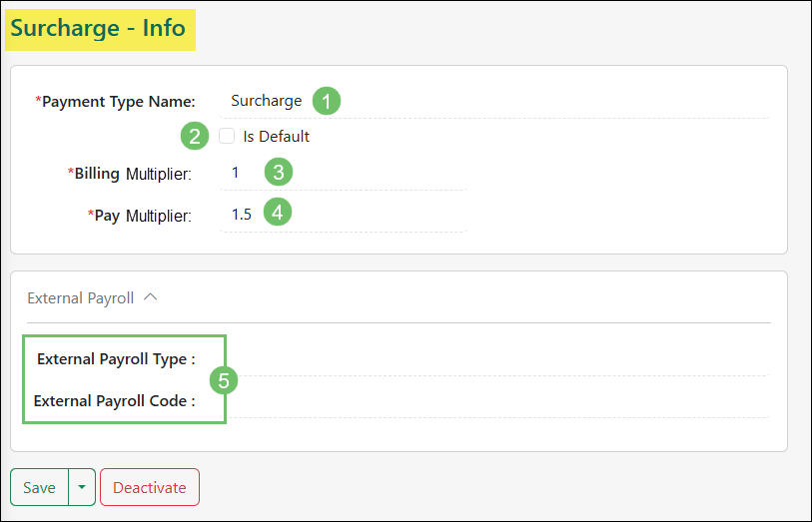The image size is (812, 522).
Task: Collapse the External Payroll section chevron
Action: (150, 297)
